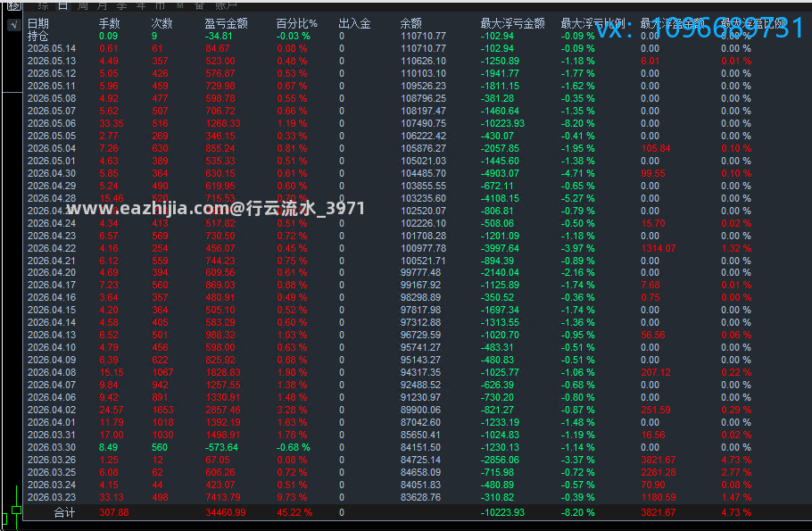Click the 百分比% column header
This screenshot has height=531, width=812.
click(x=297, y=23)
